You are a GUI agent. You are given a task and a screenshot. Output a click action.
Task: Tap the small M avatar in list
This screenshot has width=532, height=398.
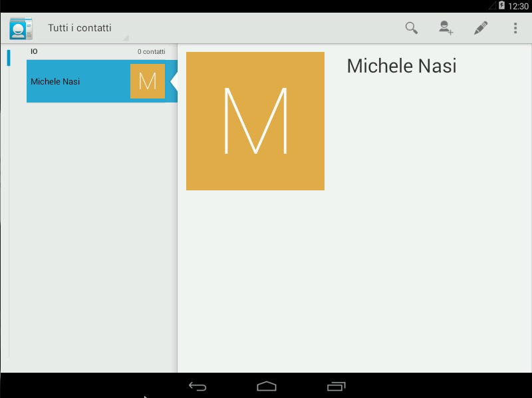point(147,81)
